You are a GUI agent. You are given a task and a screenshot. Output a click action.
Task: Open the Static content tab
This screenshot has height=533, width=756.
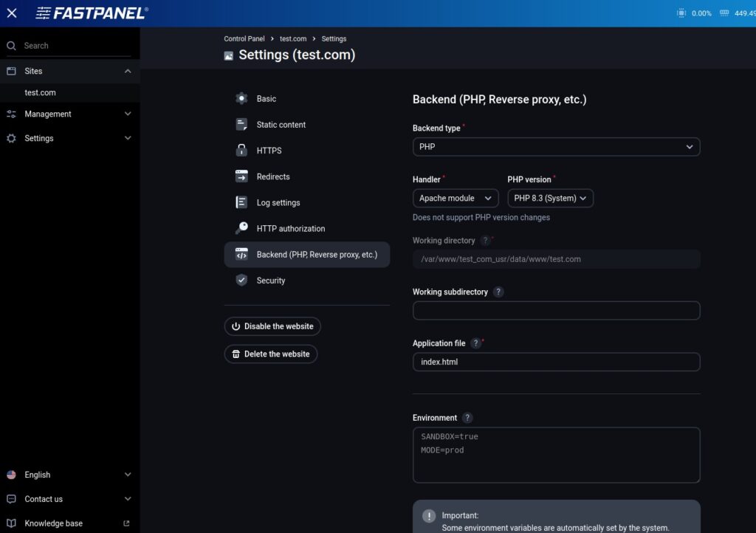pyautogui.click(x=306, y=124)
